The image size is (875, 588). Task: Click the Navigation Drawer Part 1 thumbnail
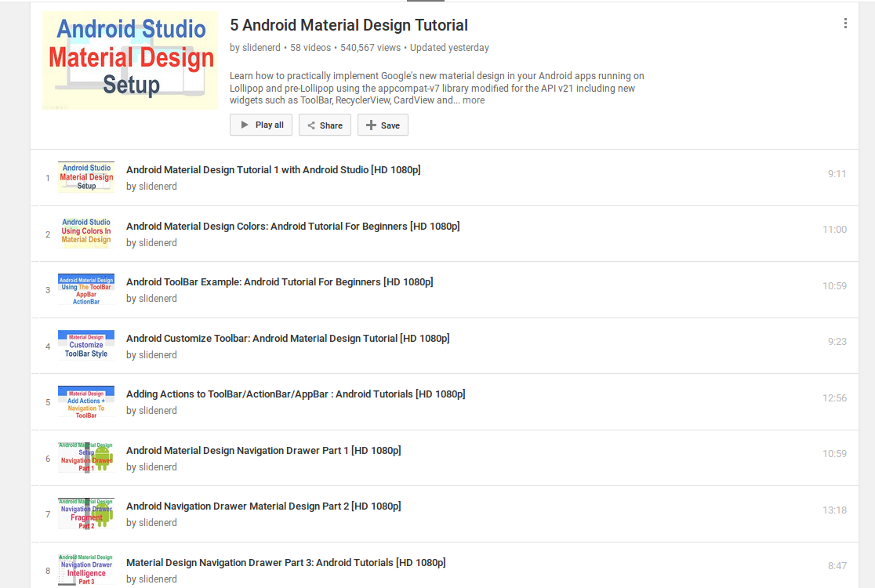tap(86, 458)
